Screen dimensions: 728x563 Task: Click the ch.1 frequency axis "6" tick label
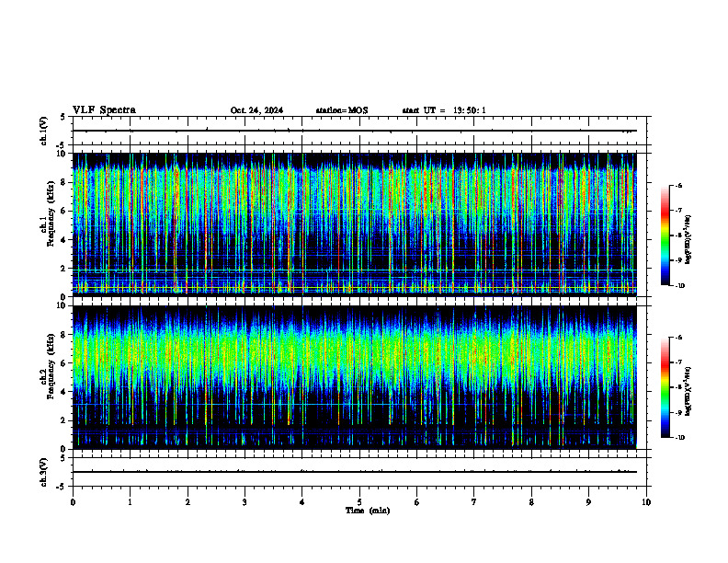point(65,211)
